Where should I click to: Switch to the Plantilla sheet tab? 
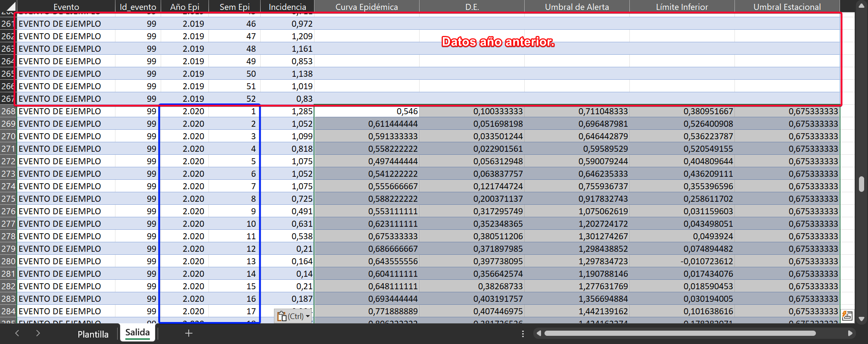[93, 334]
